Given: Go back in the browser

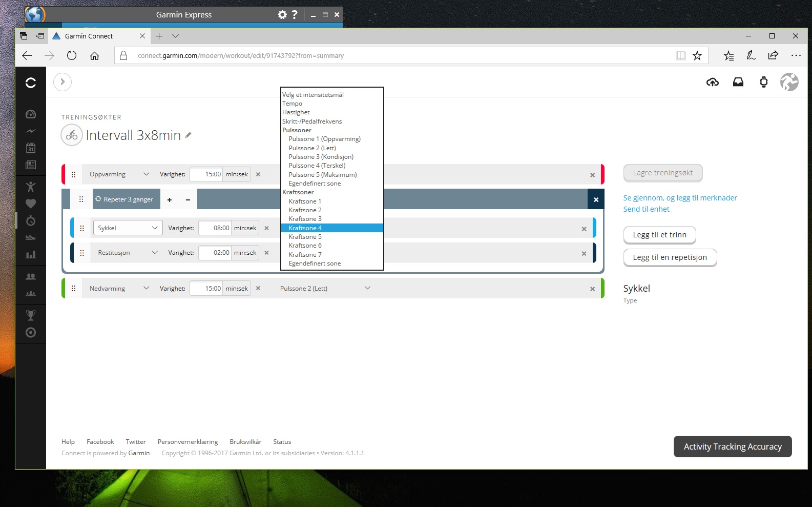Looking at the screenshot, I should (x=27, y=56).
